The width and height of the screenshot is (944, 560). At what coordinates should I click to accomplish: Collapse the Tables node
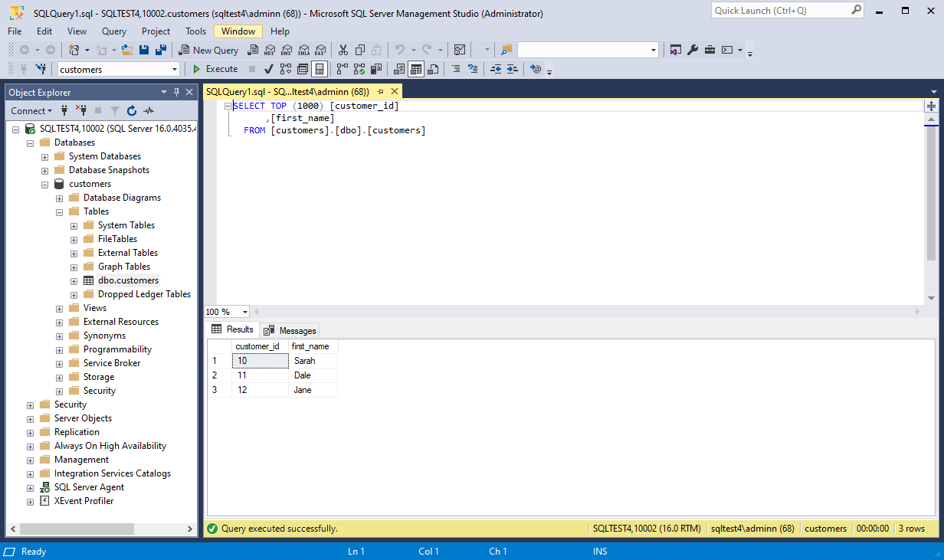(60, 211)
